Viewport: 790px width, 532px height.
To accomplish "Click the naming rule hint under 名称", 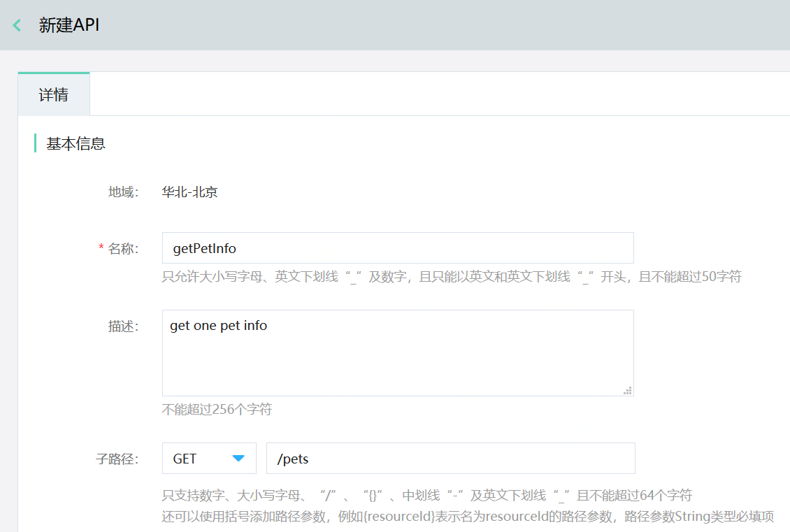I will pyautogui.click(x=451, y=277).
